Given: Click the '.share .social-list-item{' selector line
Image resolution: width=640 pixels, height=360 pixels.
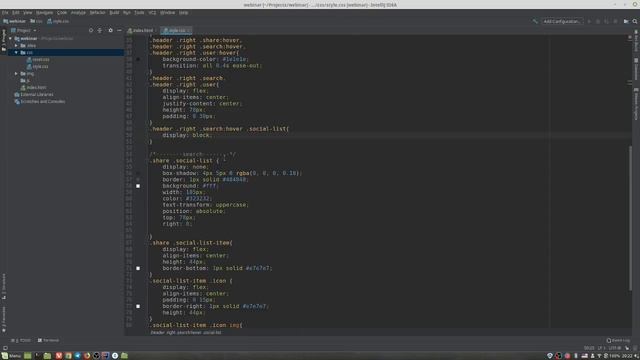Looking at the screenshot, I should [x=191, y=243].
